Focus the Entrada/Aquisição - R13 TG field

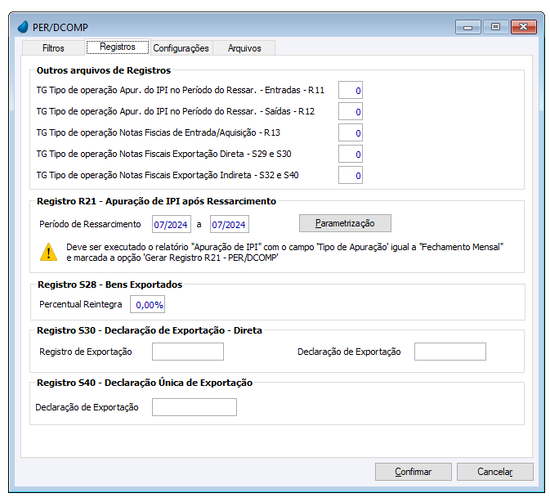(x=350, y=133)
